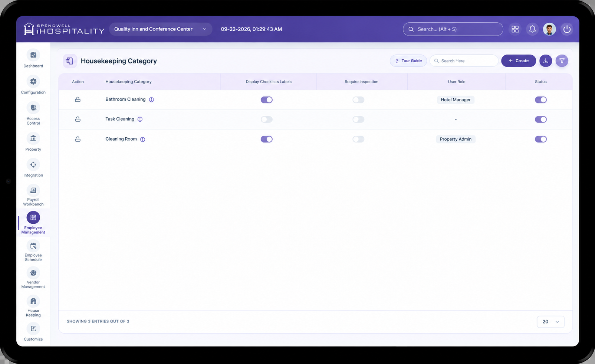Click the download export icon

pyautogui.click(x=546, y=61)
